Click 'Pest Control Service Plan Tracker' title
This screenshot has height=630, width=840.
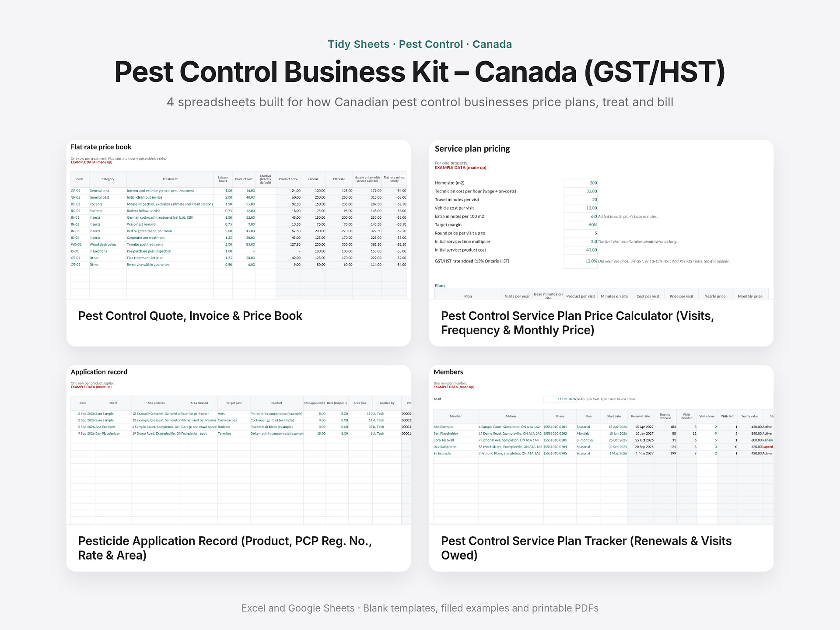click(586, 548)
